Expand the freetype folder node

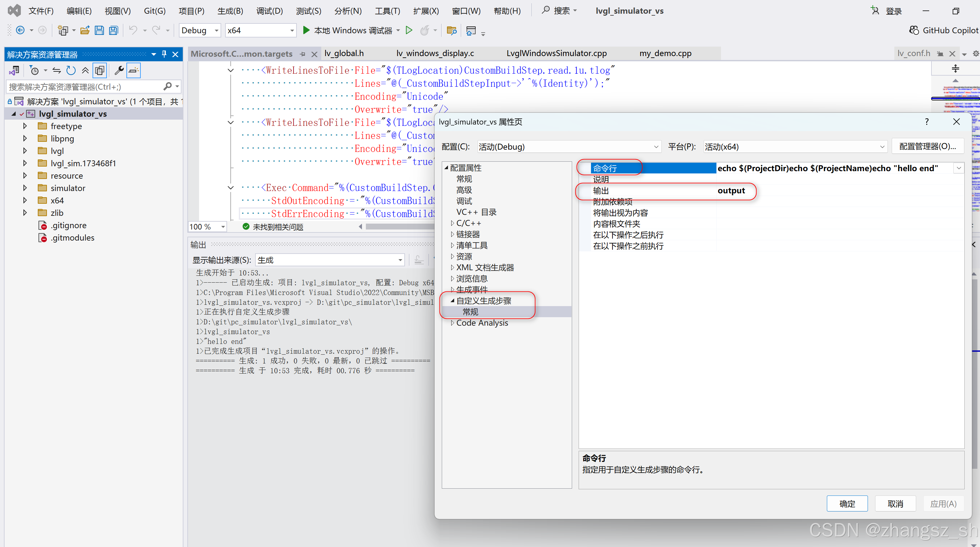[25, 126]
